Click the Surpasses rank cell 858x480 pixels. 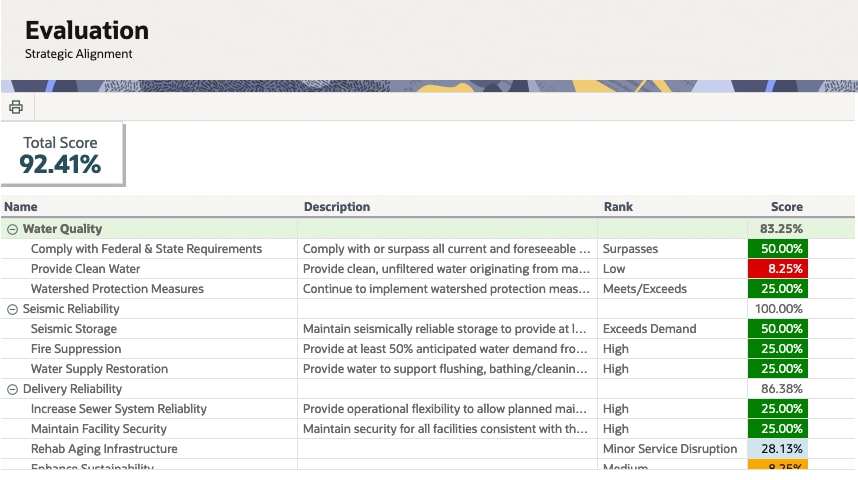point(630,249)
